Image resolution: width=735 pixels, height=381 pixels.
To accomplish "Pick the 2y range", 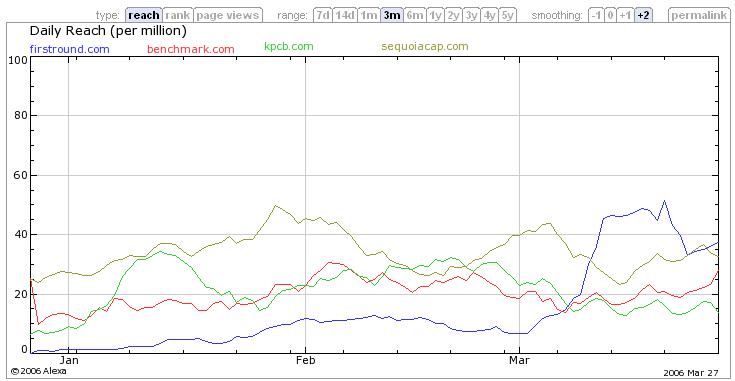I will [x=453, y=15].
